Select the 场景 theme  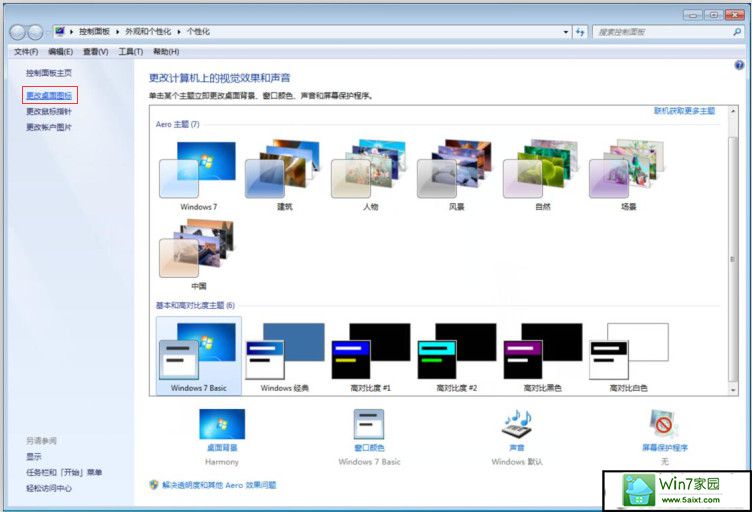coord(628,175)
